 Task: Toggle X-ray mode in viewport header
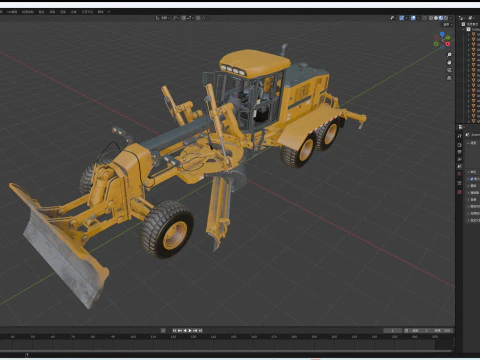click(x=425, y=18)
